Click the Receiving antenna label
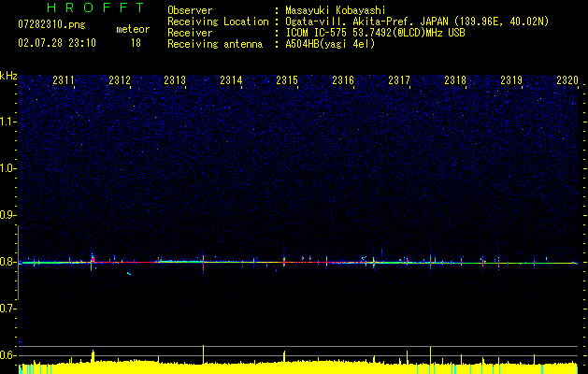This screenshot has width=588, height=374. pos(215,44)
